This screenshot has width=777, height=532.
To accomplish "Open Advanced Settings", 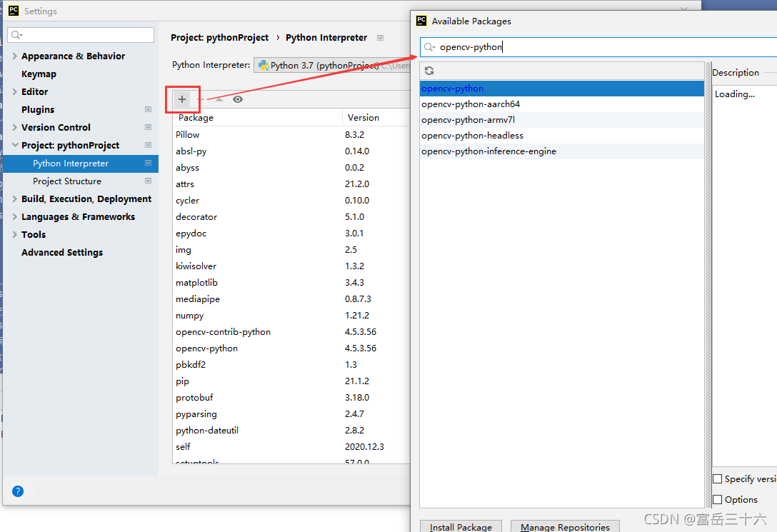I will 62,252.
